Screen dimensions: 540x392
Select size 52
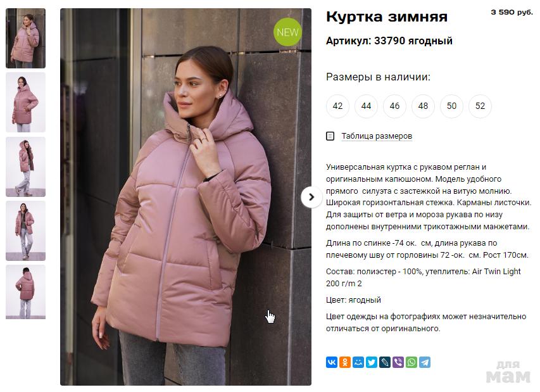tap(480, 106)
